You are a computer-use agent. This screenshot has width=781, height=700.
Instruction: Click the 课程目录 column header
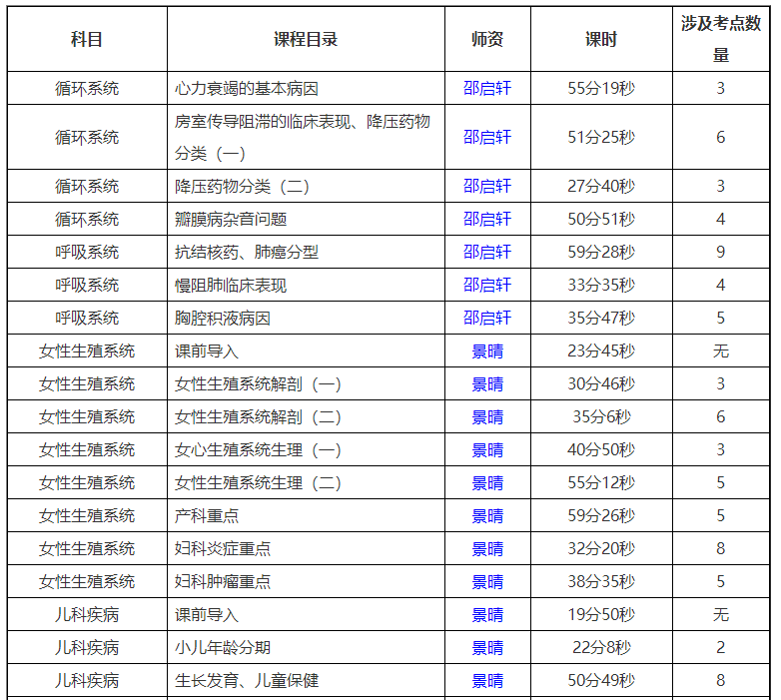point(306,40)
